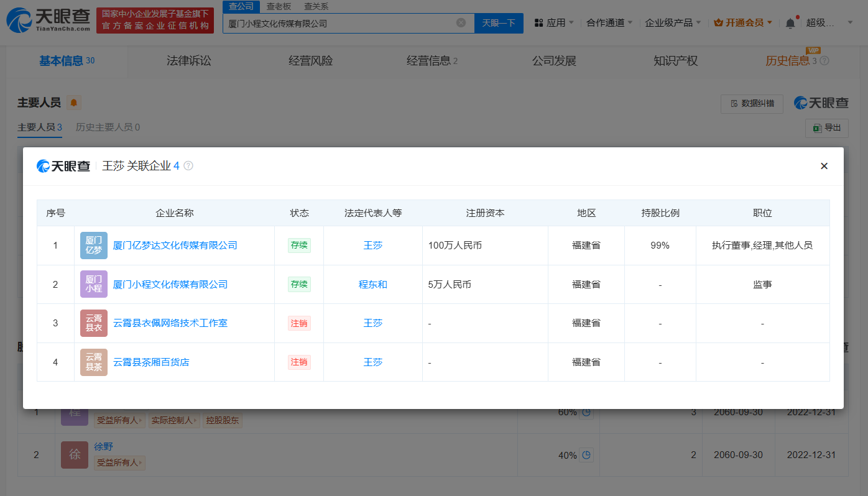The width and height of the screenshot is (868, 496).
Task: Click pie chart icon beside 40%
Action: point(586,455)
